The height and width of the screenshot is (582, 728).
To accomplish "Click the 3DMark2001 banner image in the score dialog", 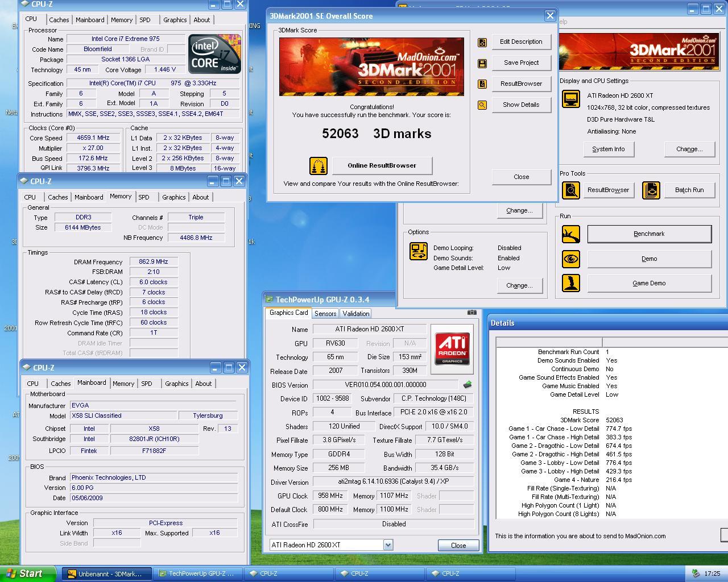I will [x=371, y=67].
